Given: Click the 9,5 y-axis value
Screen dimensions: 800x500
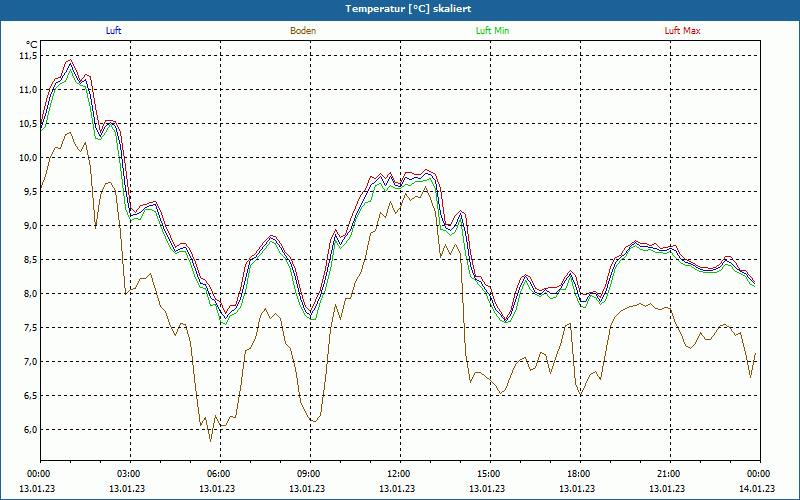Looking at the screenshot, I should click(x=30, y=192).
